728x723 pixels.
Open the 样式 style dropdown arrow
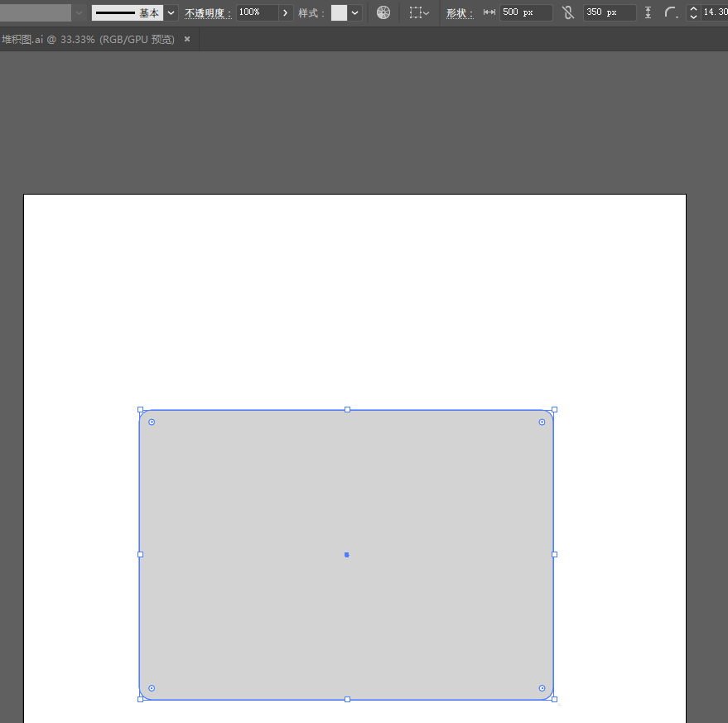tap(354, 13)
